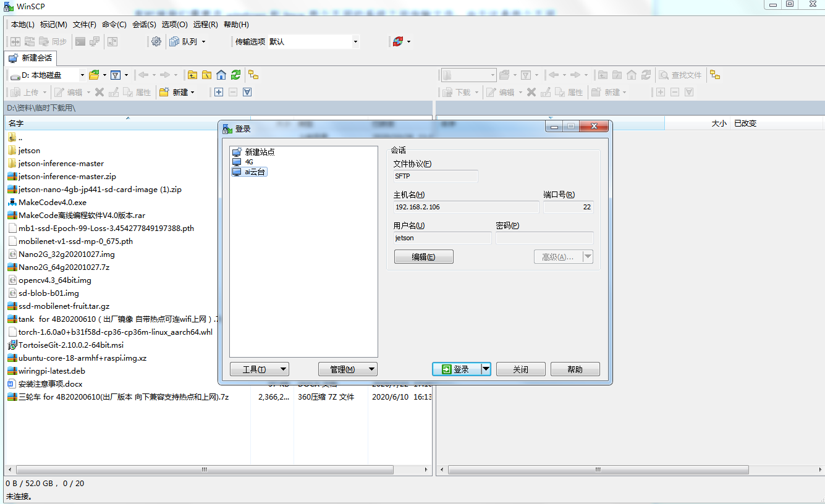Image resolution: width=825 pixels, height=504 pixels.
Task: Click the local panel plus select-files icon
Action: (x=219, y=92)
